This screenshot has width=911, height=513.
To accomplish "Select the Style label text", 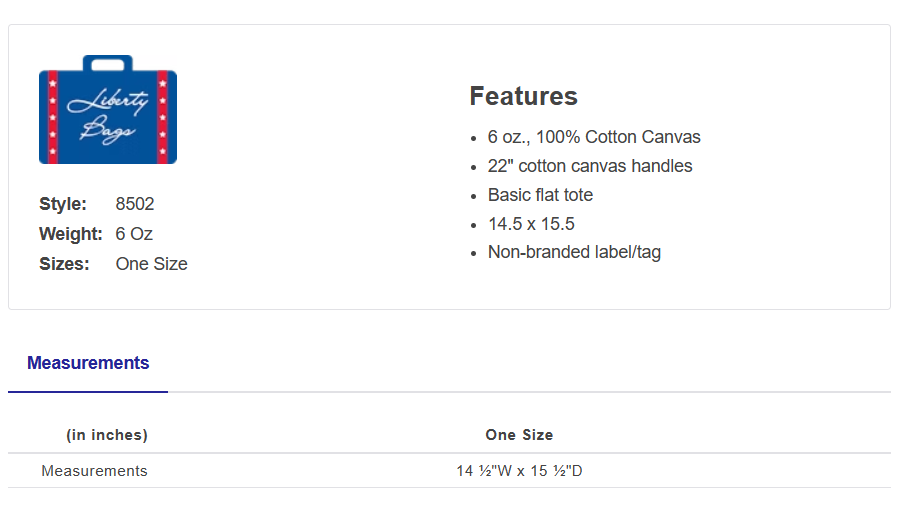I will [x=63, y=204].
